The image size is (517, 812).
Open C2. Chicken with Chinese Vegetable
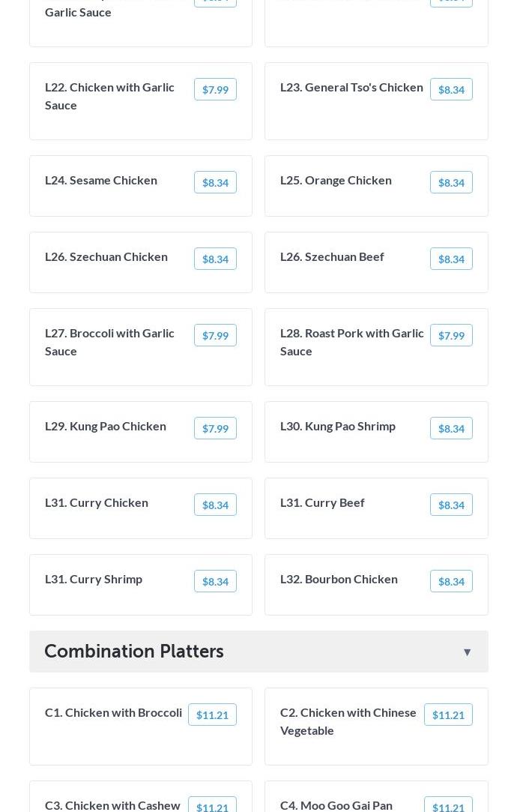(348, 721)
